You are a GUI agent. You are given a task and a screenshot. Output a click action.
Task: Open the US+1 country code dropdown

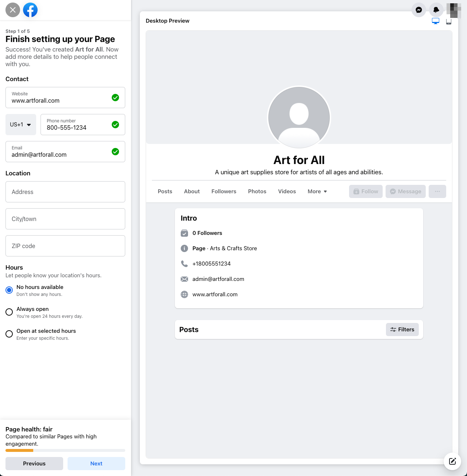20,125
